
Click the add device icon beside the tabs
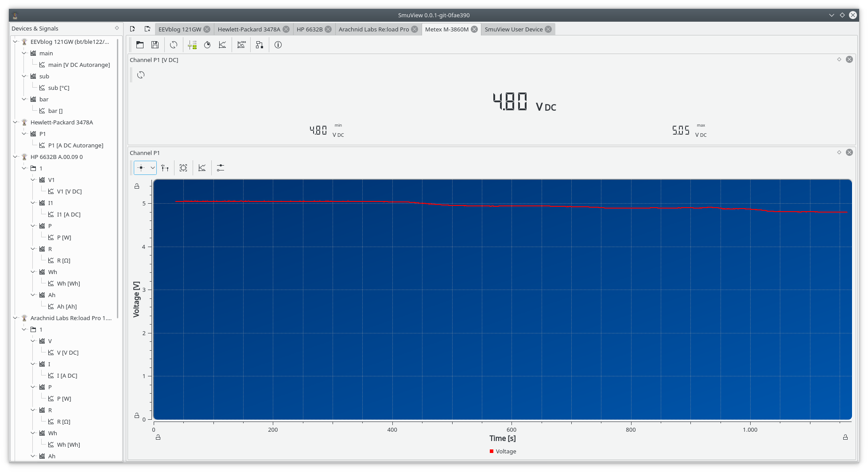[132, 29]
